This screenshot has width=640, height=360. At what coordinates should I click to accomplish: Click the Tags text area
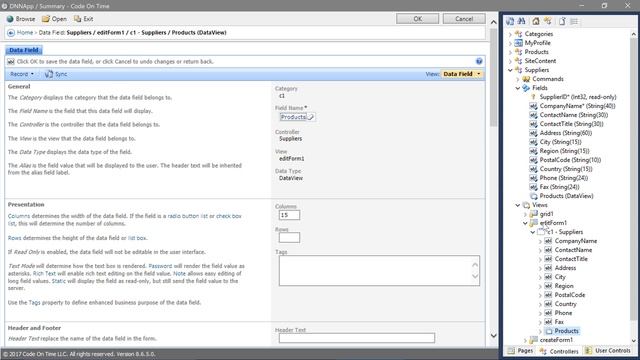click(x=379, y=270)
